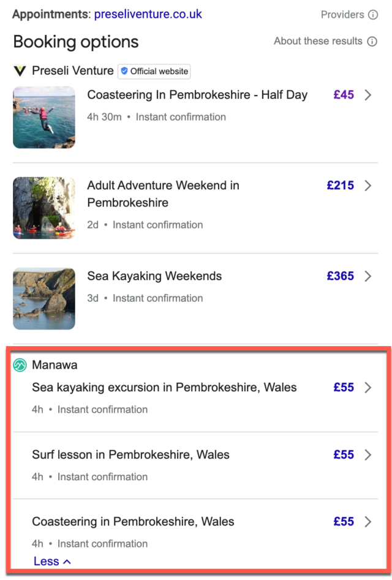Screen dimensions: 392x580
Task: Open the kayak cave thumbnail
Action: coord(43,208)
